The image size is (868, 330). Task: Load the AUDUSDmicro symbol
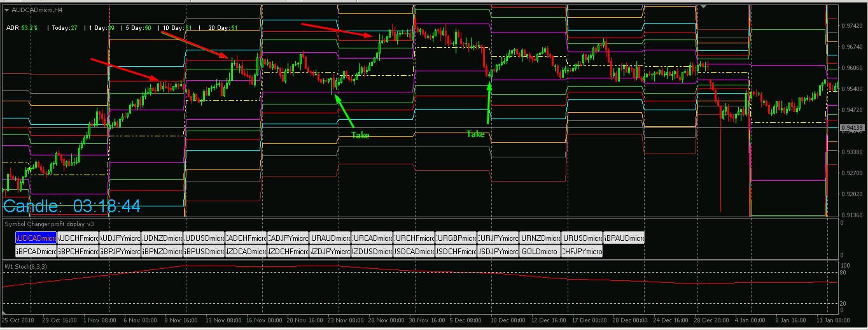pos(204,238)
